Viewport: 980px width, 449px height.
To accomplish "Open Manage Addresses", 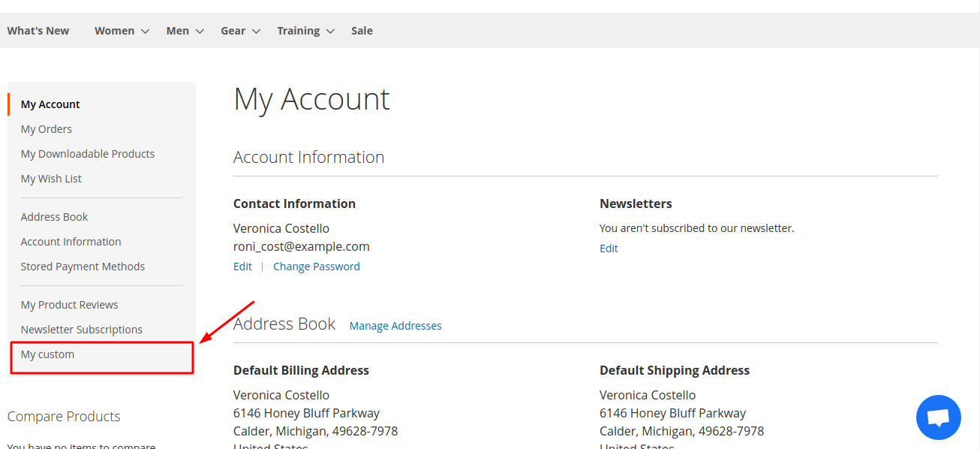I will click(395, 325).
